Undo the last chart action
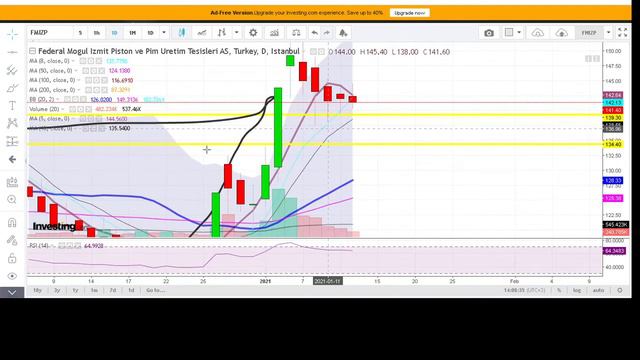 click(x=314, y=33)
